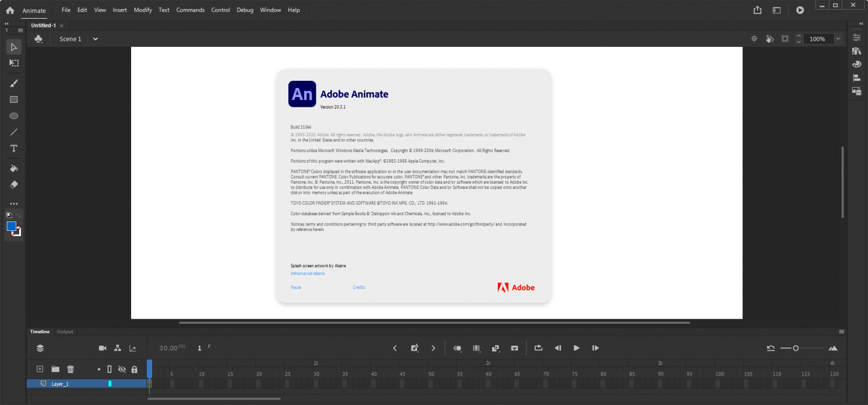Viewport: 868px width, 405px height.
Task: Click the Create Tween icon
Action: tap(496, 348)
